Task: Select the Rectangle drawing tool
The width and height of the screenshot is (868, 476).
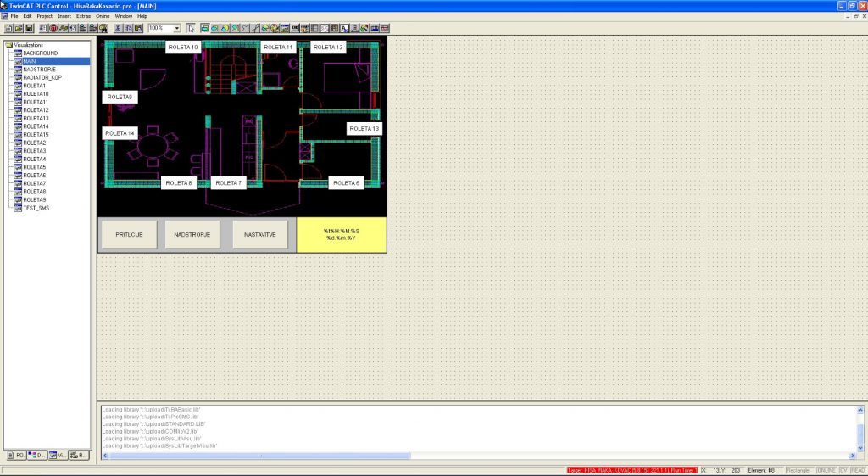Action: pyautogui.click(x=205, y=28)
